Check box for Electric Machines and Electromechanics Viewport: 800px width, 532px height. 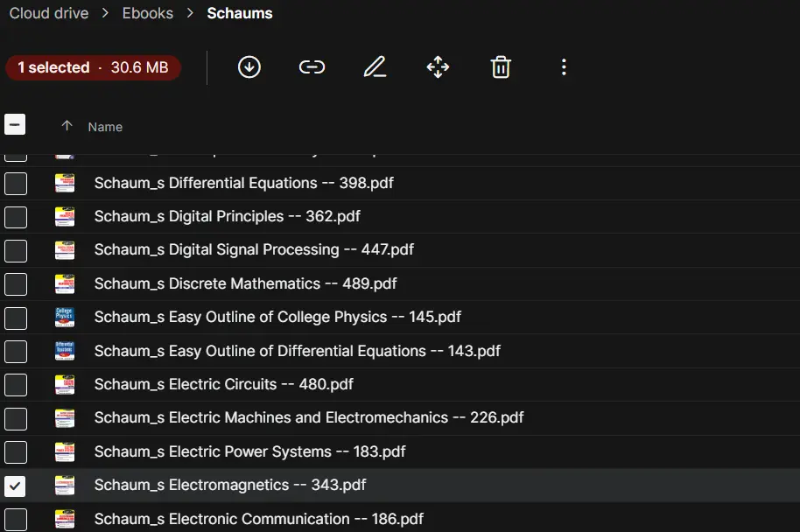[16, 419]
